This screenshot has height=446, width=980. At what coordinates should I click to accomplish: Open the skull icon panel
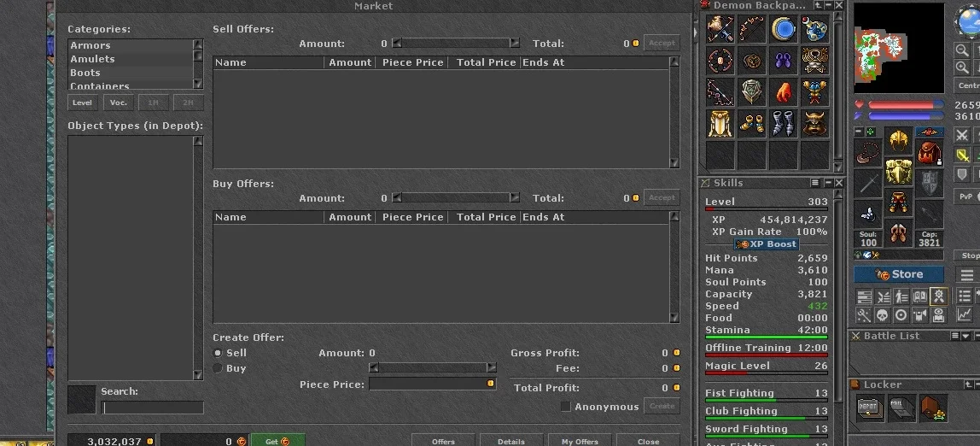(883, 314)
